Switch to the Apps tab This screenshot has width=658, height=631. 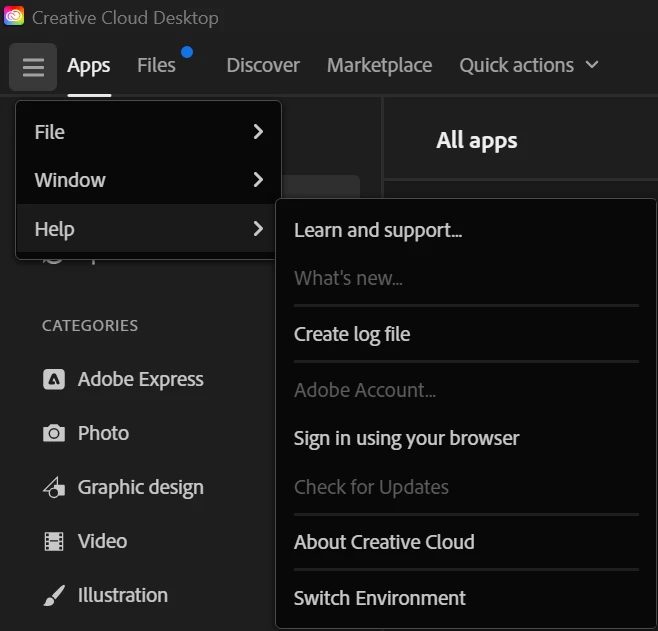point(89,66)
